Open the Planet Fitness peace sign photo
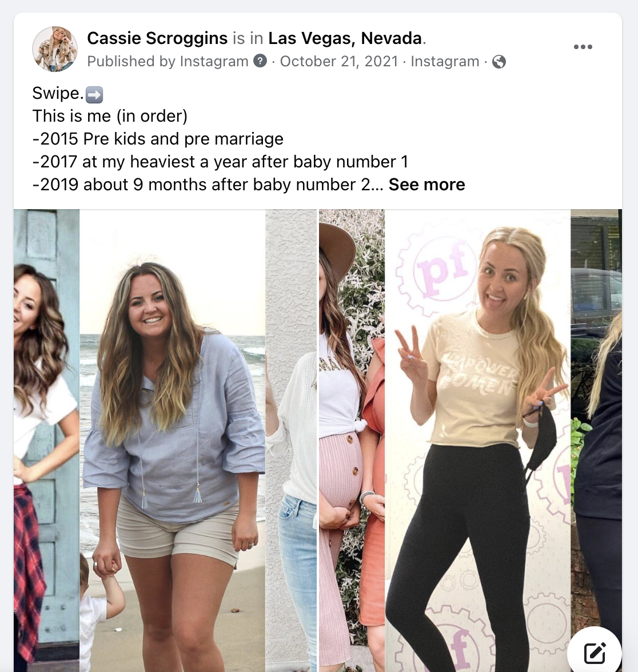The image size is (638, 672). 478,441
